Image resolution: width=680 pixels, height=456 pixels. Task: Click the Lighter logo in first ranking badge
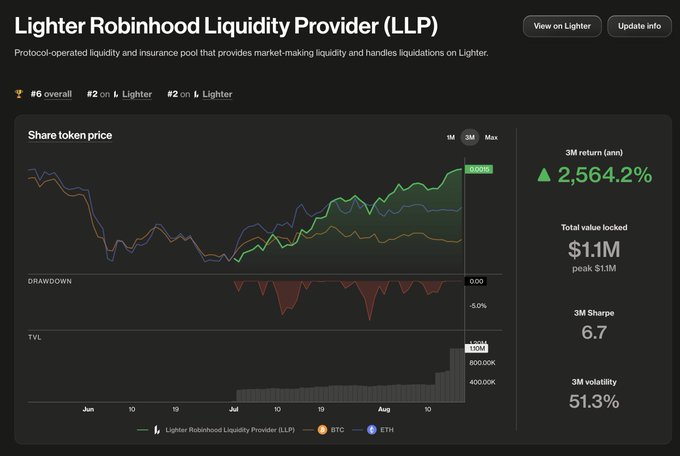coord(116,94)
